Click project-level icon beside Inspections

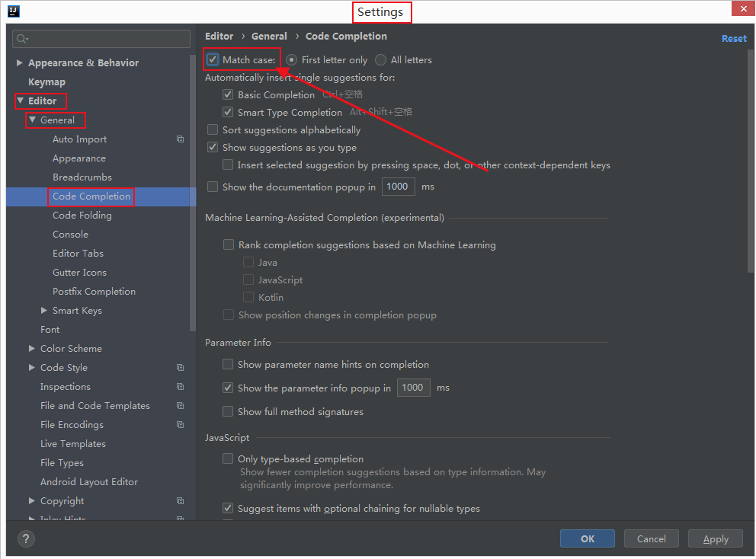coord(181,386)
